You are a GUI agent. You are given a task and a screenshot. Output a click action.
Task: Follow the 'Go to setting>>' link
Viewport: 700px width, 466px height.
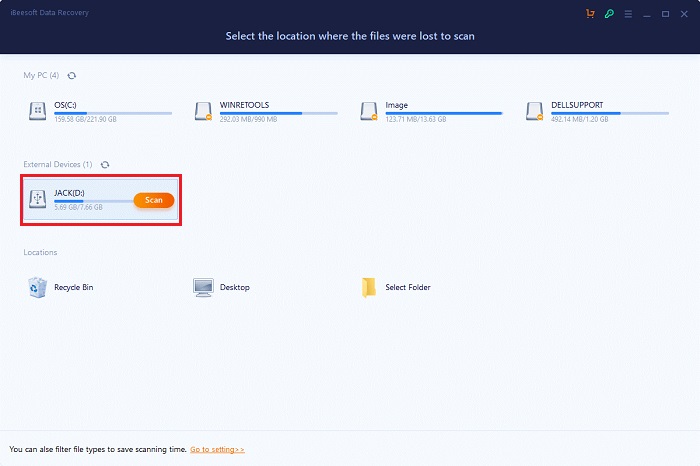click(217, 450)
